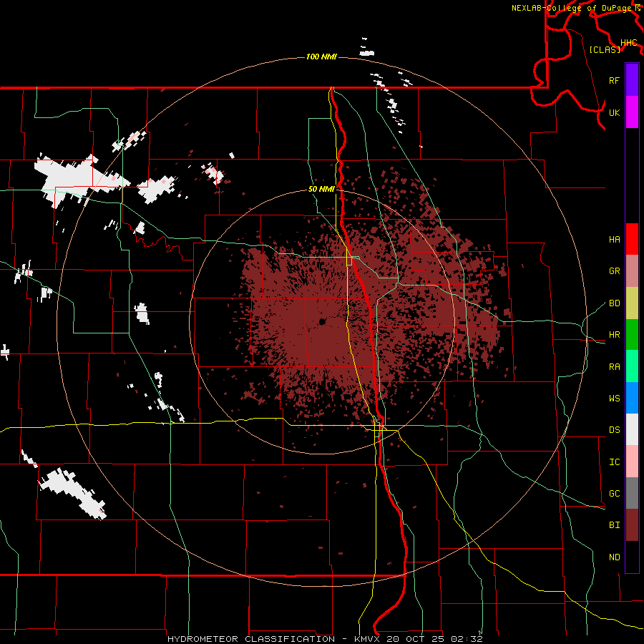
Task: Click the HR legend label
Action: (614, 335)
